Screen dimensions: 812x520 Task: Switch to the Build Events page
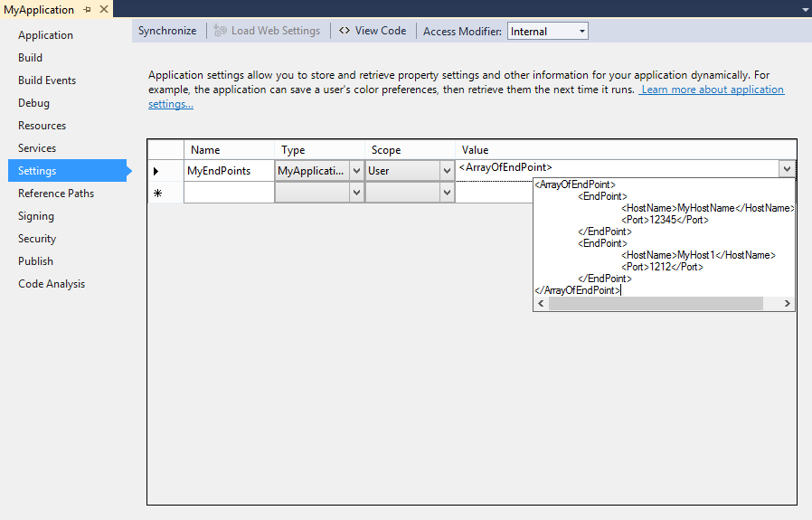tap(47, 80)
